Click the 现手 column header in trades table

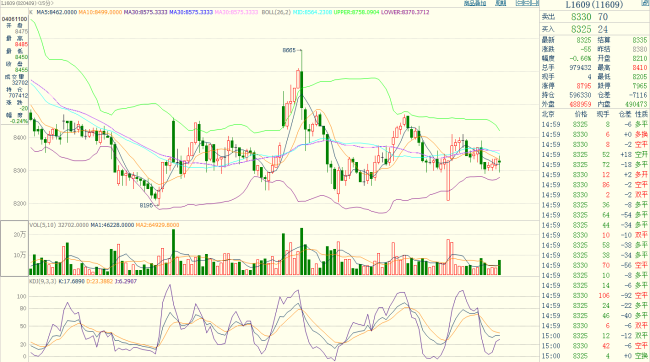(x=603, y=114)
